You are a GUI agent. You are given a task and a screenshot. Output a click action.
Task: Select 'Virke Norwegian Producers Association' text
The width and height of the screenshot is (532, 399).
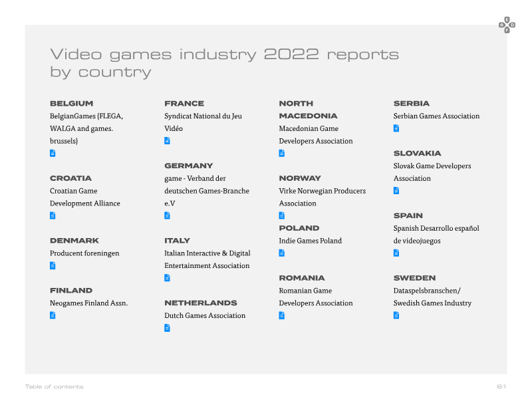pos(323,197)
